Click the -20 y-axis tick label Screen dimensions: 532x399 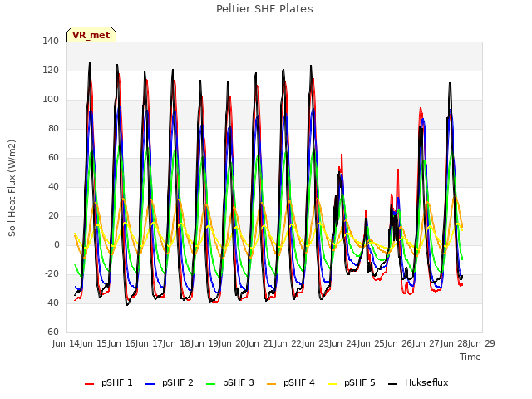click(52, 273)
